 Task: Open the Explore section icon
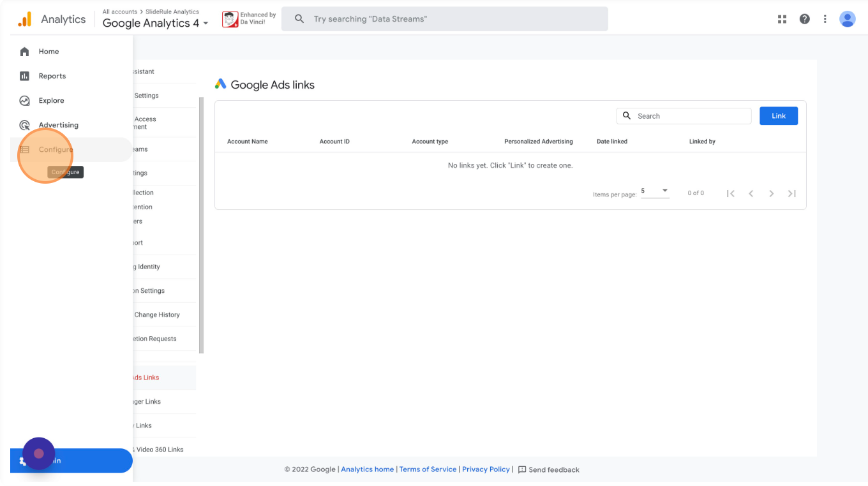click(24, 101)
